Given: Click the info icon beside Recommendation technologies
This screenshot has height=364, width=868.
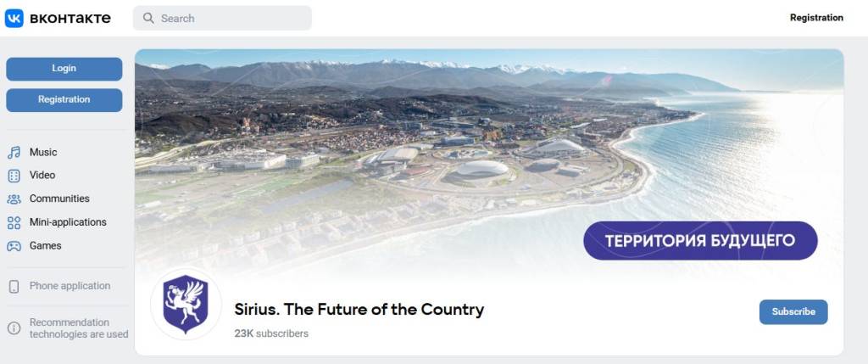Looking at the screenshot, I should click(x=14, y=328).
